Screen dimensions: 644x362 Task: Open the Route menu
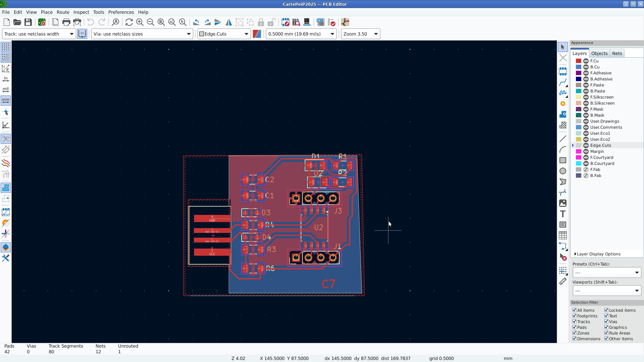63,12
